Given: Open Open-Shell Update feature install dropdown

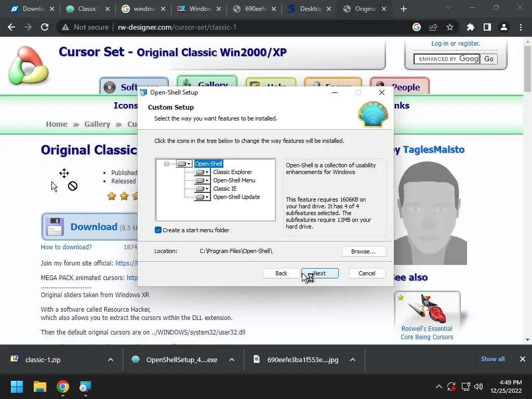Looking at the screenshot, I should click(203, 197).
